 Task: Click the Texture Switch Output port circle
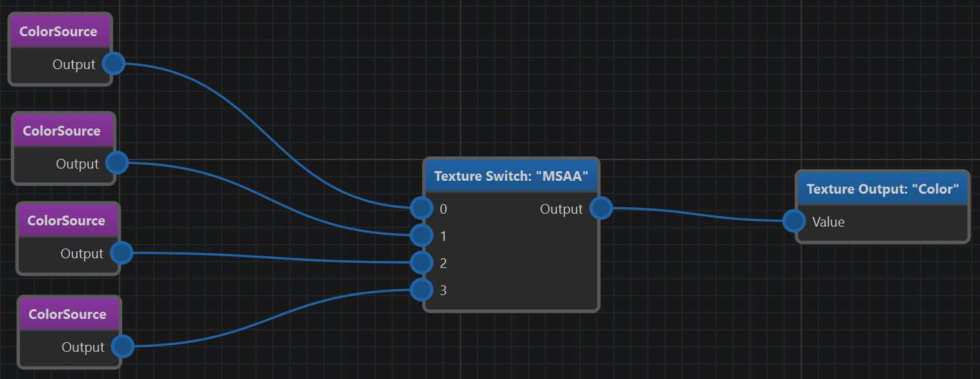601,208
